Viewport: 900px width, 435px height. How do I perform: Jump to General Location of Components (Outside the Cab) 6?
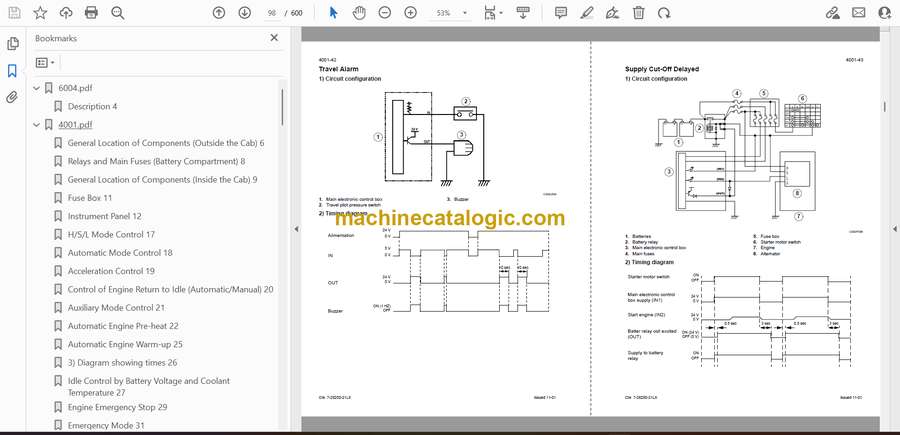[166, 143]
